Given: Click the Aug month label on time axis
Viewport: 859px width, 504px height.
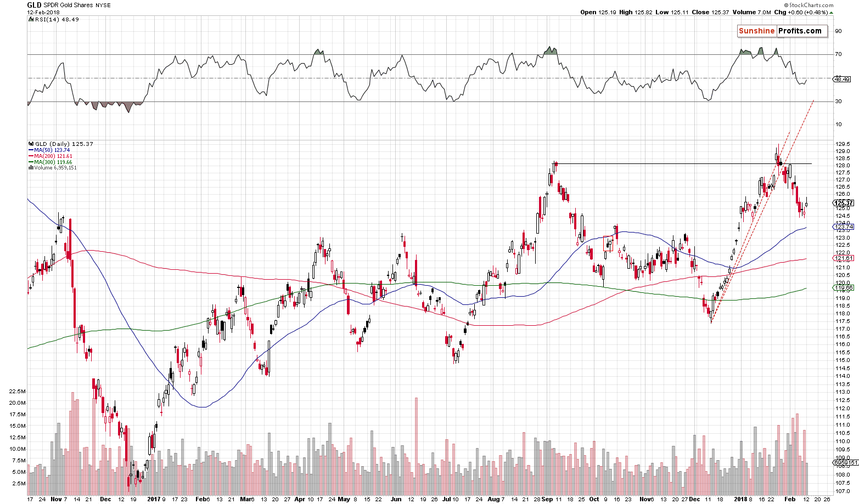Looking at the screenshot, I should pos(493,500).
